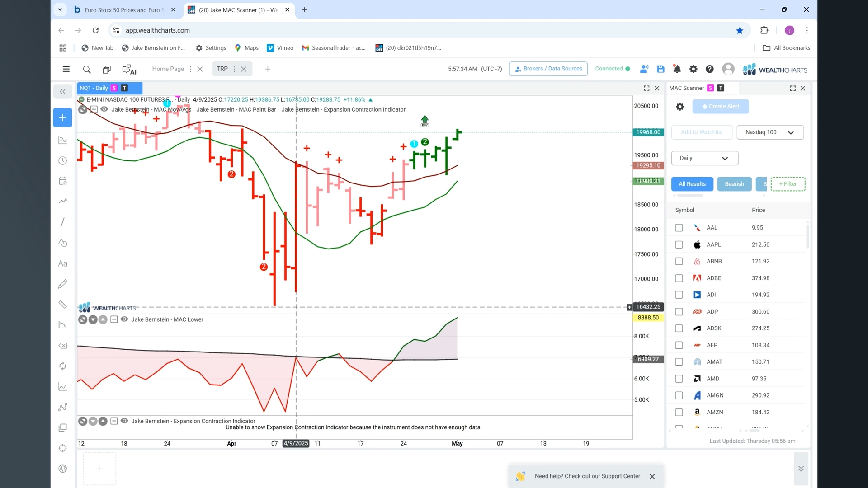Check the AAL row checkbox
Image resolution: width=868 pixels, height=488 pixels.
679,228
